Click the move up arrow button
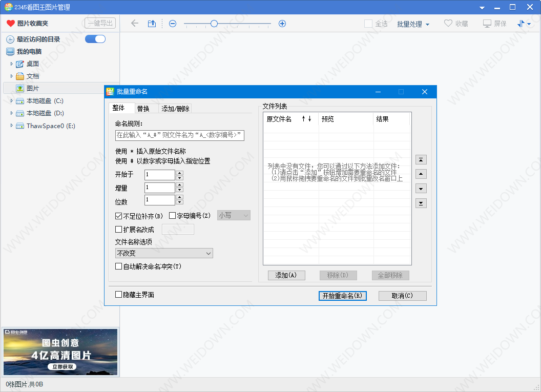Screen dimensions: 541x392 pyautogui.click(x=421, y=174)
